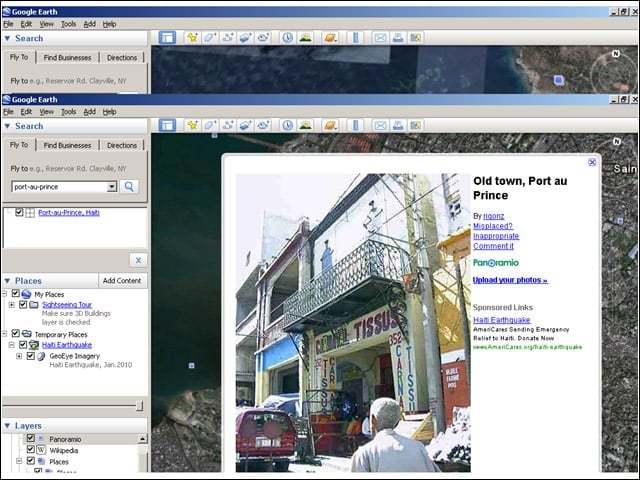
Task: Ruler tool in back window toolbar
Action: tap(356, 38)
